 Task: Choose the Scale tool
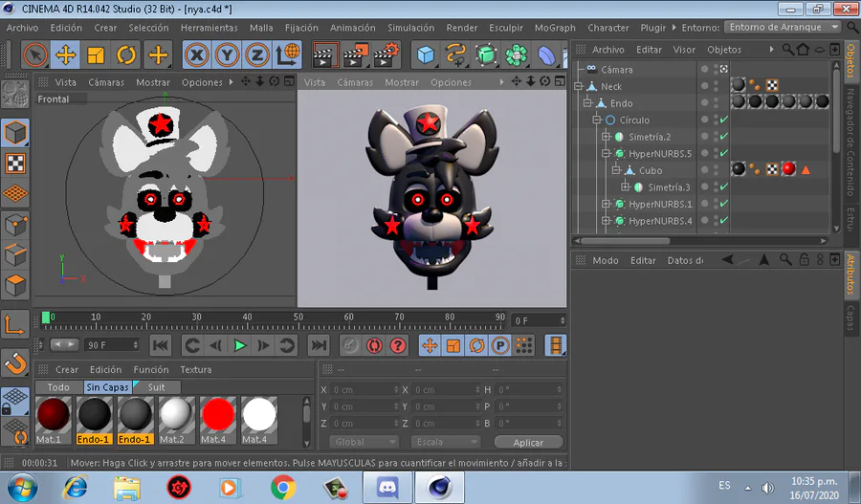click(96, 55)
